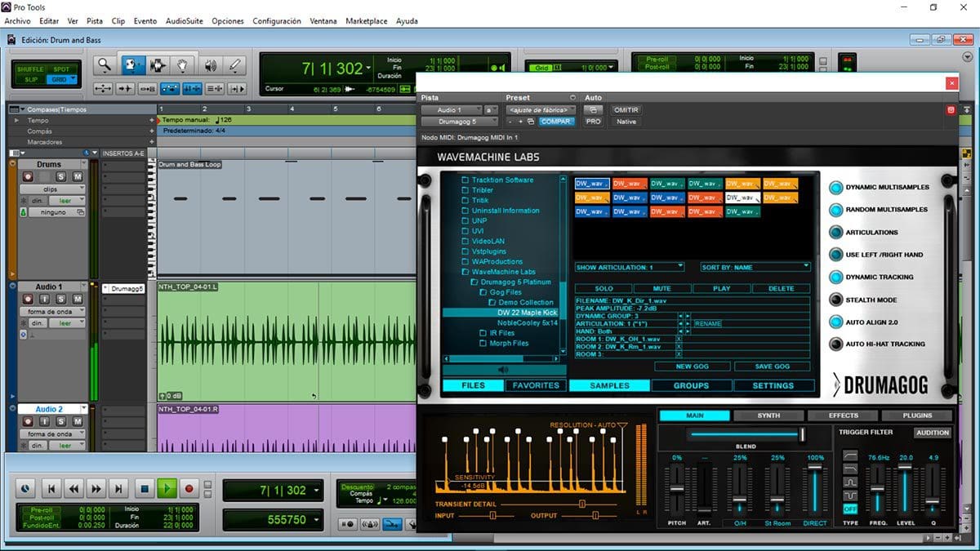
Task: Select the Zoomer magnifying glass tool
Action: click(104, 65)
